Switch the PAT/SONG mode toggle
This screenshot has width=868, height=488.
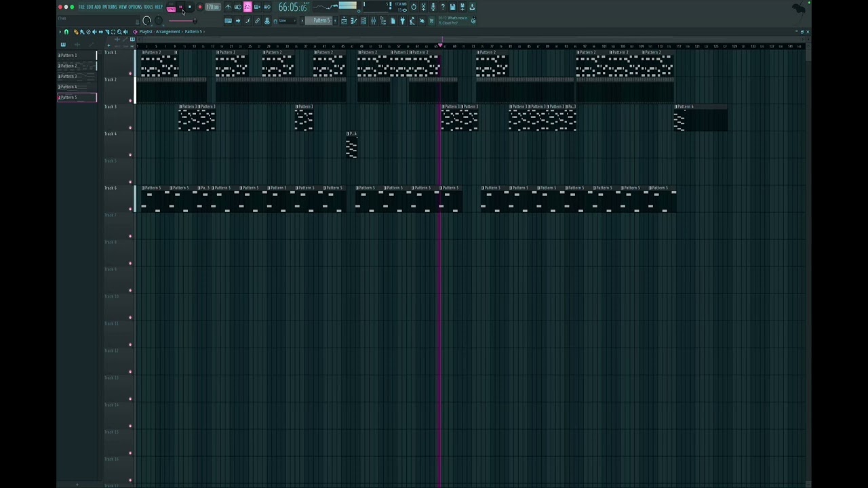click(x=172, y=8)
